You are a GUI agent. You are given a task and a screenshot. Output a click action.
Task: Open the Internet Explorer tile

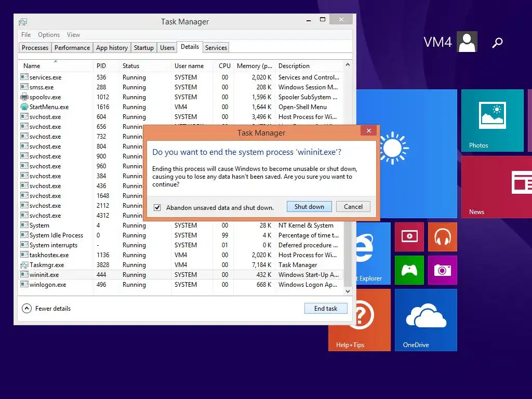(373, 254)
